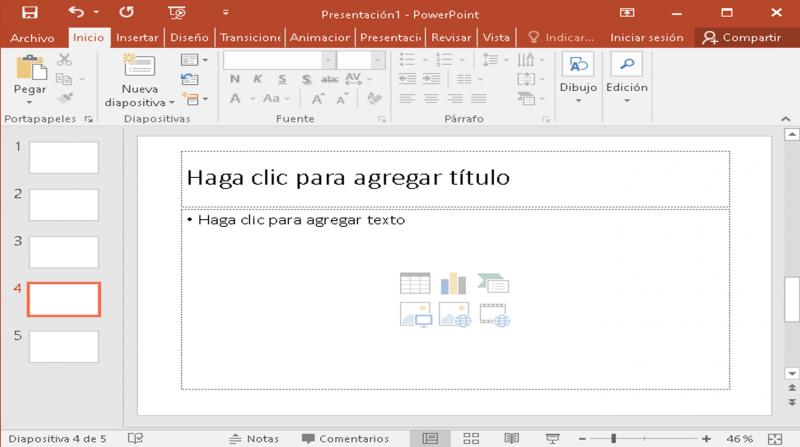Toggle the Notas pane
This screenshot has height=447, width=800.
click(254, 438)
